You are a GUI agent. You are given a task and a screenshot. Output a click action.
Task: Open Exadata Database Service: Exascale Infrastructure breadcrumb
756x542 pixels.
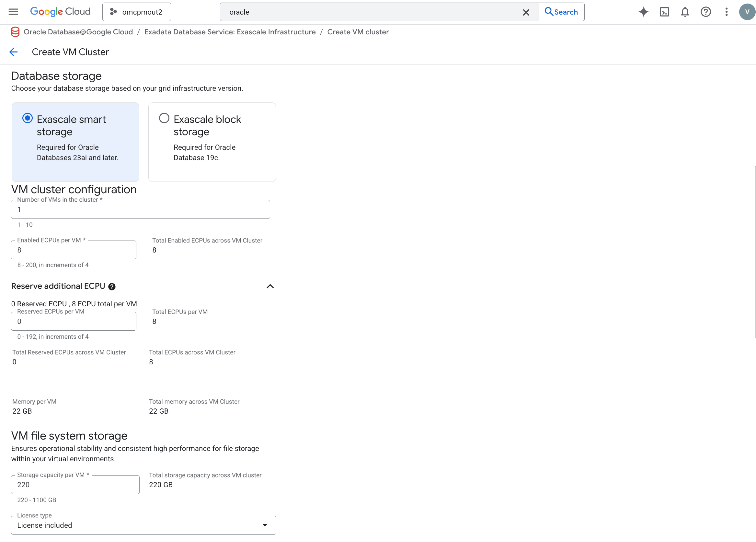click(x=230, y=32)
